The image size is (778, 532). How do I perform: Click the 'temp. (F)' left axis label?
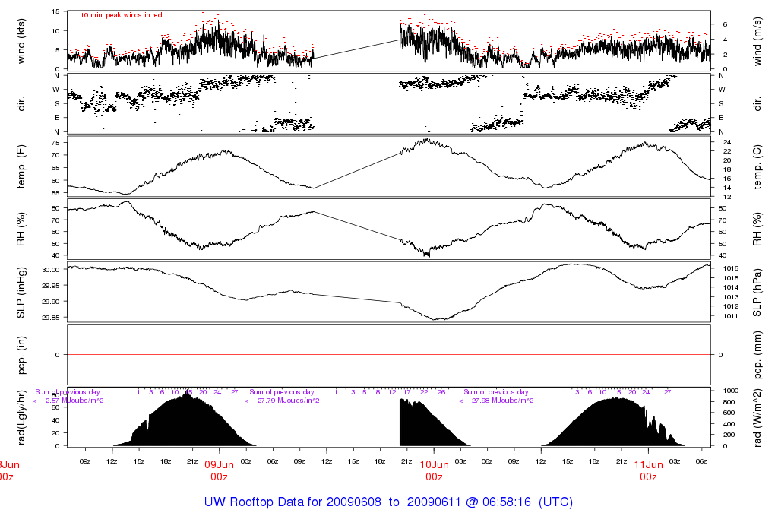[21, 166]
